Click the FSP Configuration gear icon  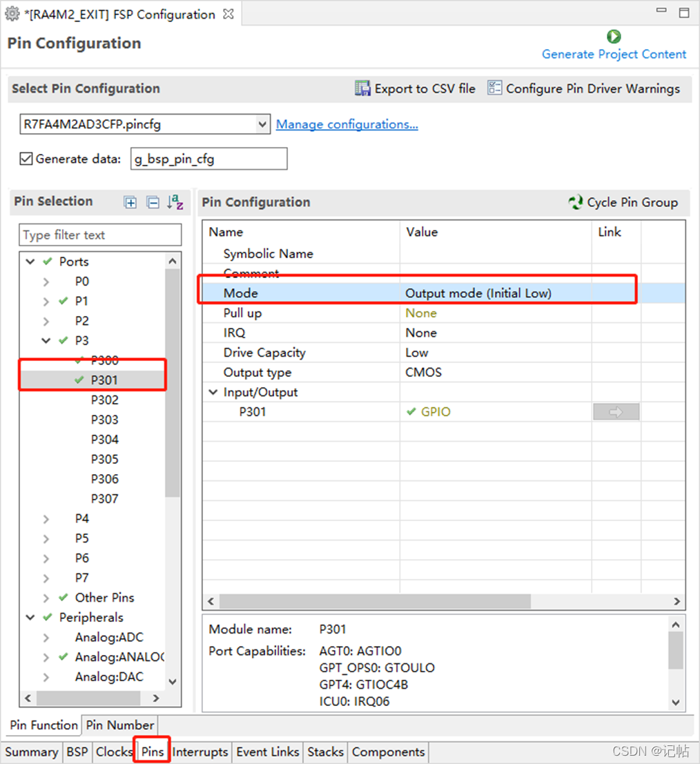pyautogui.click(x=12, y=14)
